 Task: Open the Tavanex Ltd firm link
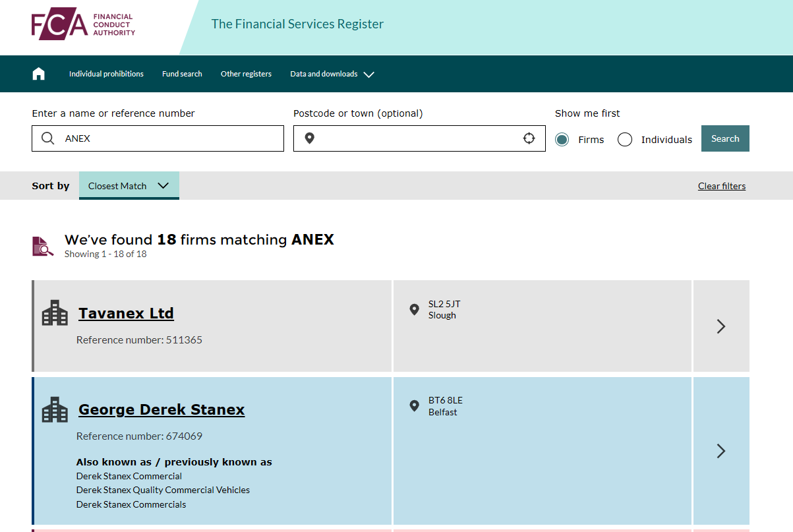tap(126, 313)
